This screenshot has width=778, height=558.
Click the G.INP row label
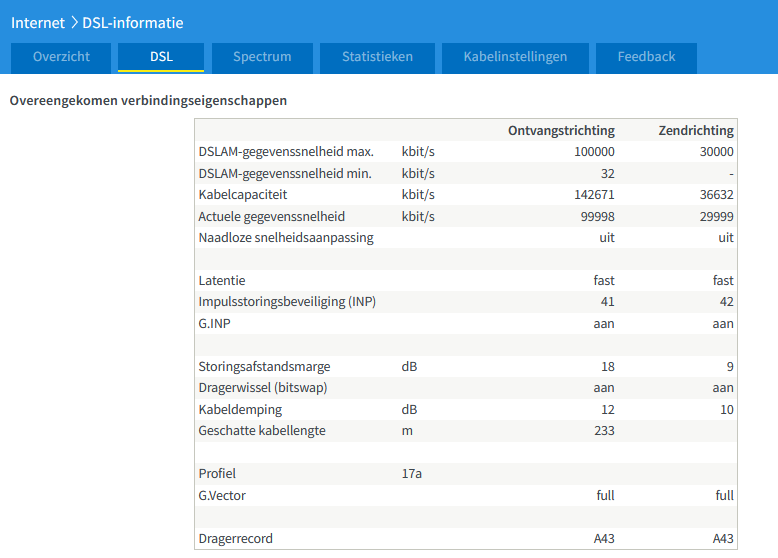tap(216, 323)
